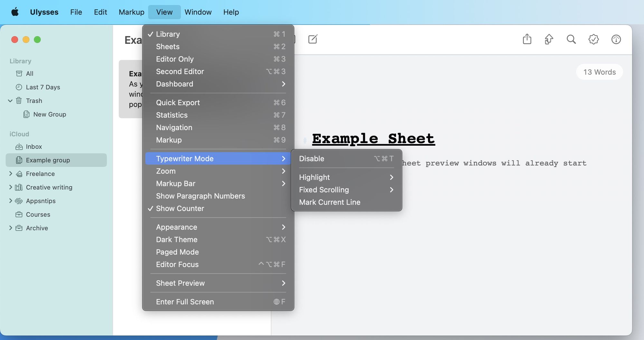This screenshot has height=340, width=644.
Task: Open the revision check badge icon
Action: pos(593,39)
